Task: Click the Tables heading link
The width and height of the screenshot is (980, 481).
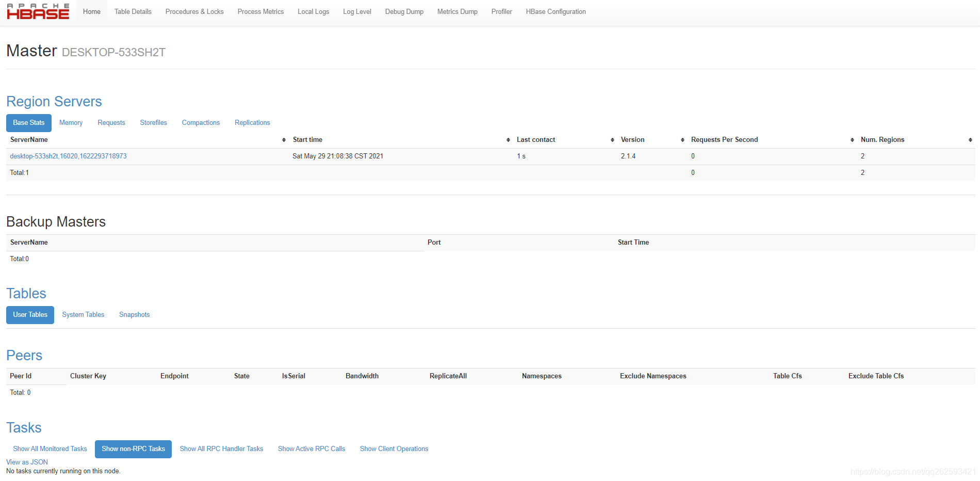Action: pos(26,294)
